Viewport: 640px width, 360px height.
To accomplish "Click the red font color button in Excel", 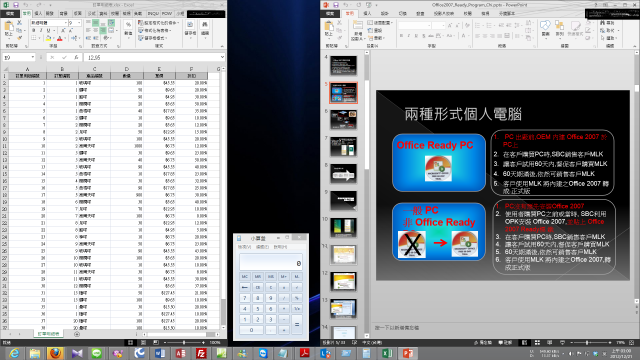I will point(60,38).
